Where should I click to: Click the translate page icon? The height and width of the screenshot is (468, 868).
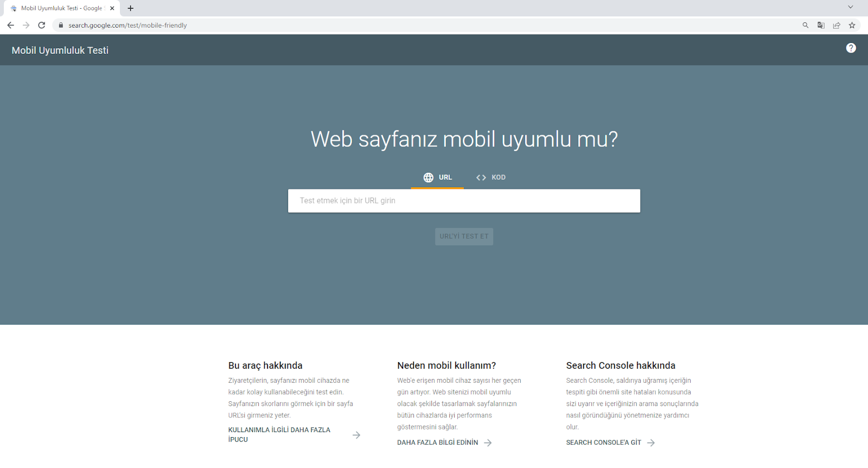point(821,25)
